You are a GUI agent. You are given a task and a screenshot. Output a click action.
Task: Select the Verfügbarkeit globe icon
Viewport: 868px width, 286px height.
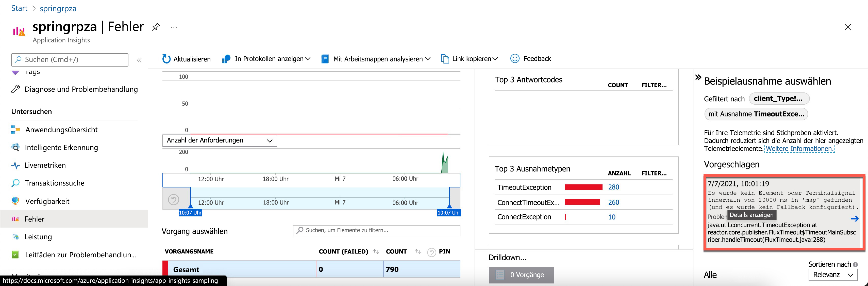(x=15, y=201)
